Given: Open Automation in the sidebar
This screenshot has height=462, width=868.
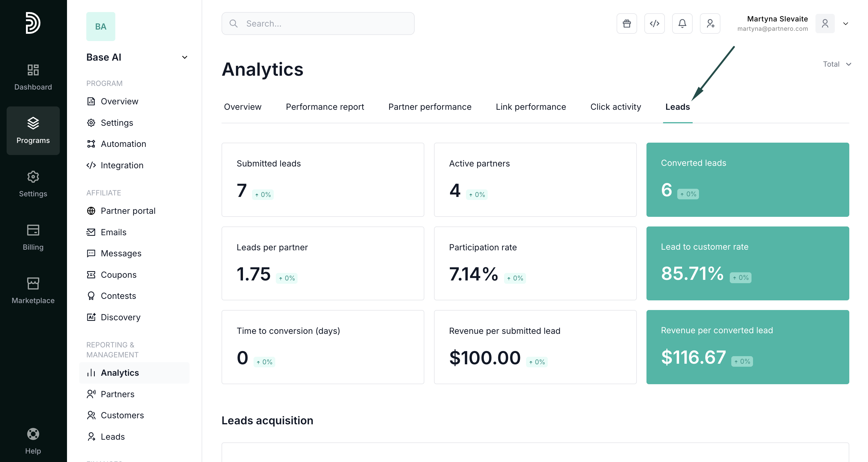Looking at the screenshot, I should coord(123,144).
